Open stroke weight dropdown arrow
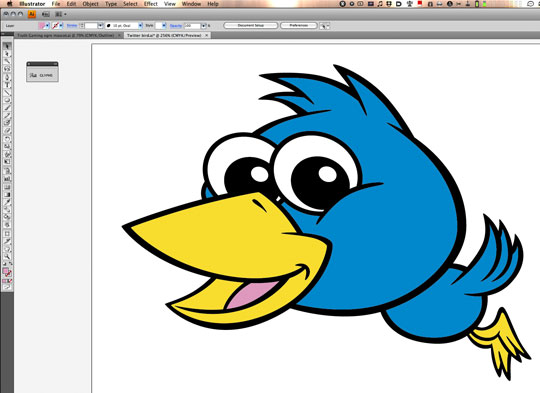Image resolution: width=540 pixels, height=393 pixels. coord(100,25)
